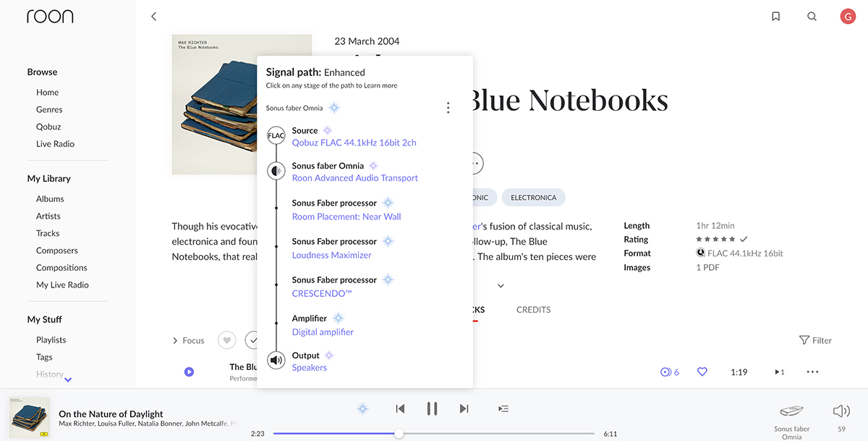Open search with the magnifier icon
The width and height of the screenshot is (868, 441).
(812, 17)
